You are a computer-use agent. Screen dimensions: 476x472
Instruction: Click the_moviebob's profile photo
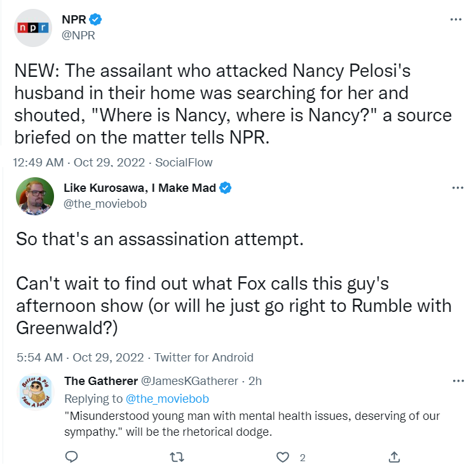(x=34, y=196)
